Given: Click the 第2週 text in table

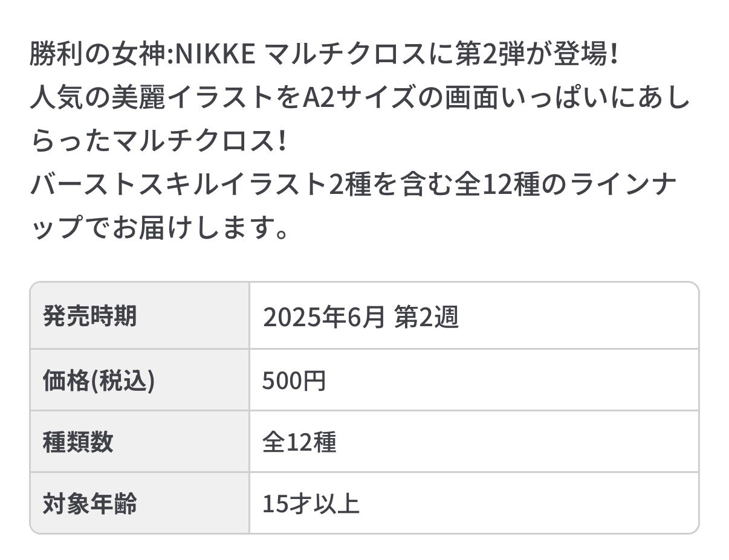Looking at the screenshot, I should tap(426, 317).
